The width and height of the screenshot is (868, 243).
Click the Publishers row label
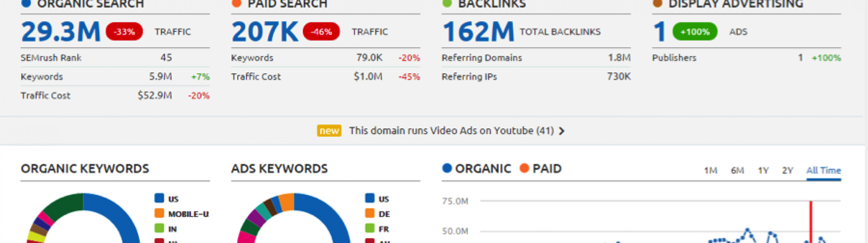point(674,58)
